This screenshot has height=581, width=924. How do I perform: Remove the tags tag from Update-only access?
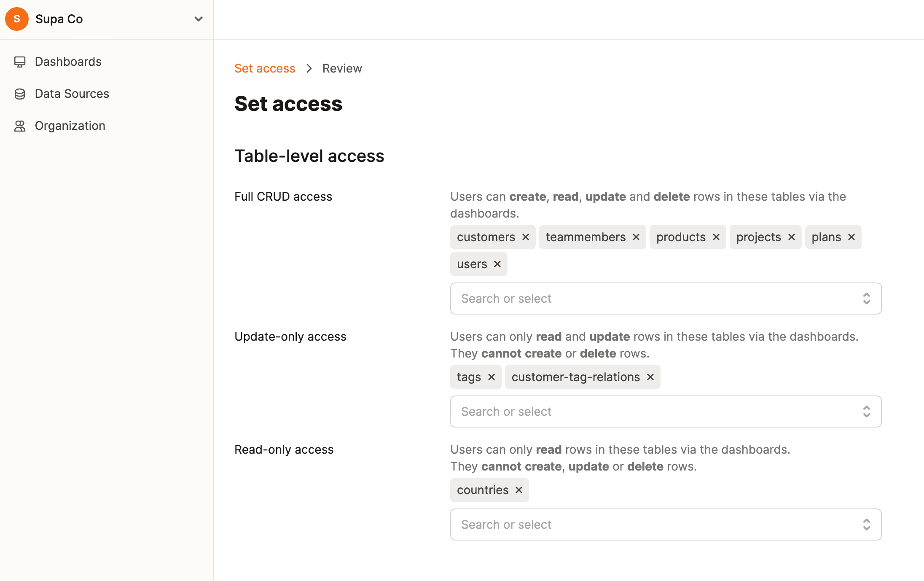point(491,377)
